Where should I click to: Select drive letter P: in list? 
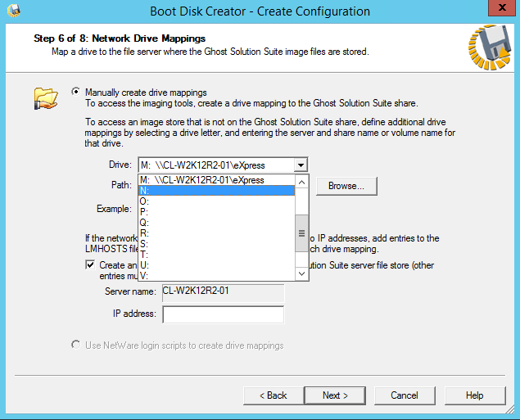216,212
